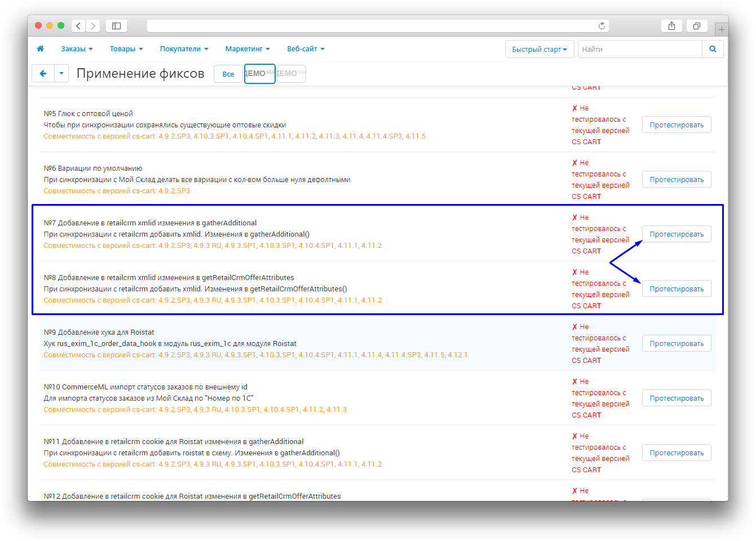Show all tabs overview in Safari

pos(697,26)
